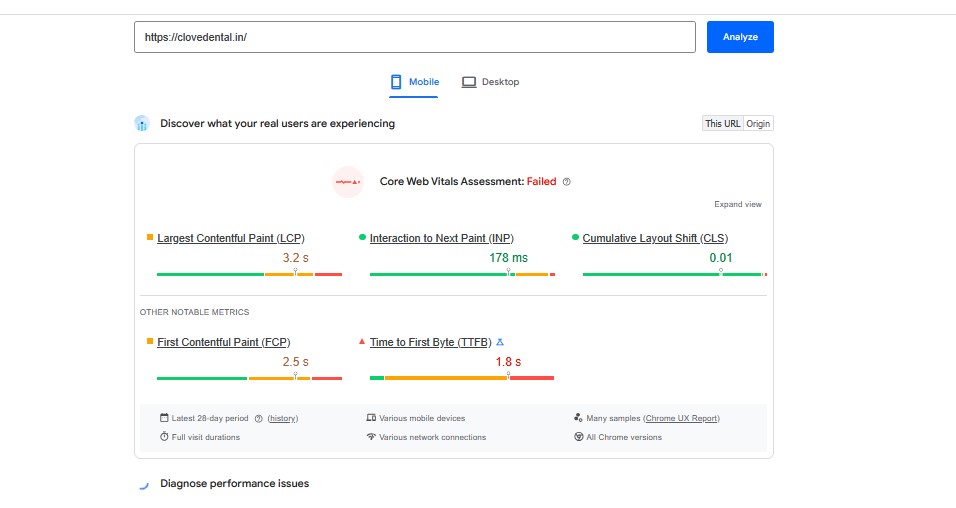Switch to the Desktop tab
Screen dimensions: 956x508
[x=491, y=82]
